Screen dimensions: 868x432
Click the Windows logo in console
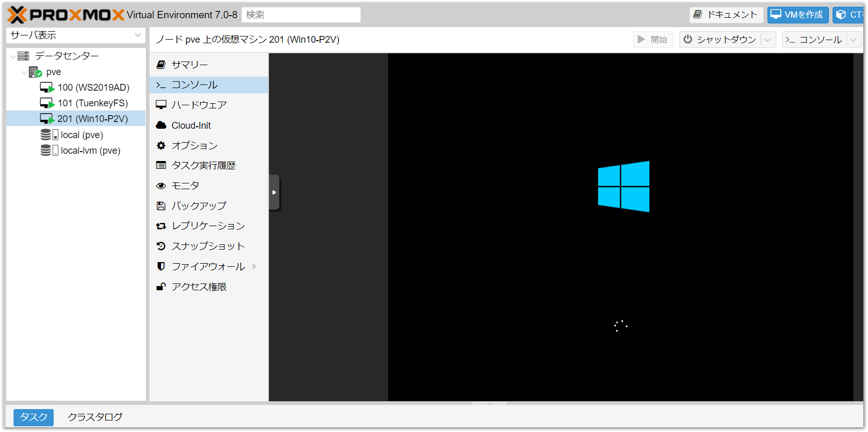[x=624, y=187]
